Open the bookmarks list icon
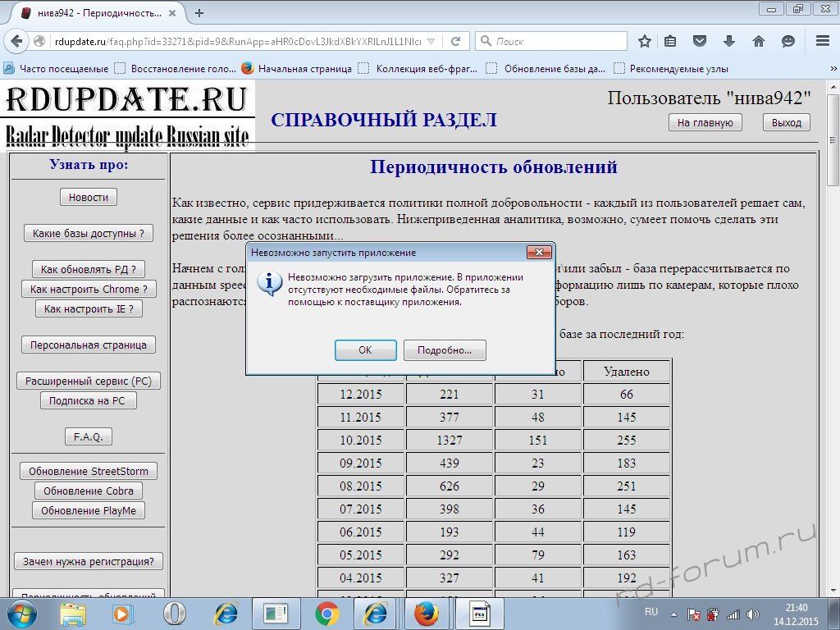 [x=670, y=41]
